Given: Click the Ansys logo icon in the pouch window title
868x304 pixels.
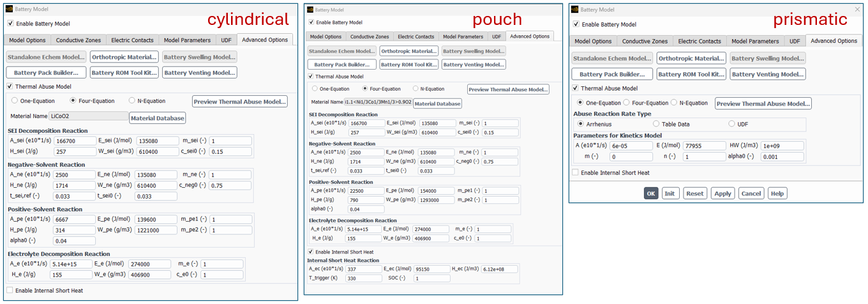Looking at the screenshot, I should [x=310, y=10].
